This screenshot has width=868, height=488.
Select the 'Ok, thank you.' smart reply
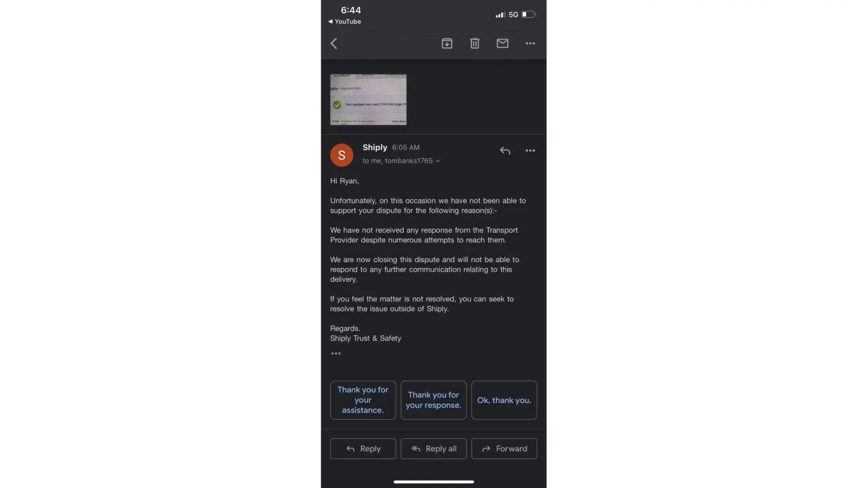pyautogui.click(x=504, y=400)
